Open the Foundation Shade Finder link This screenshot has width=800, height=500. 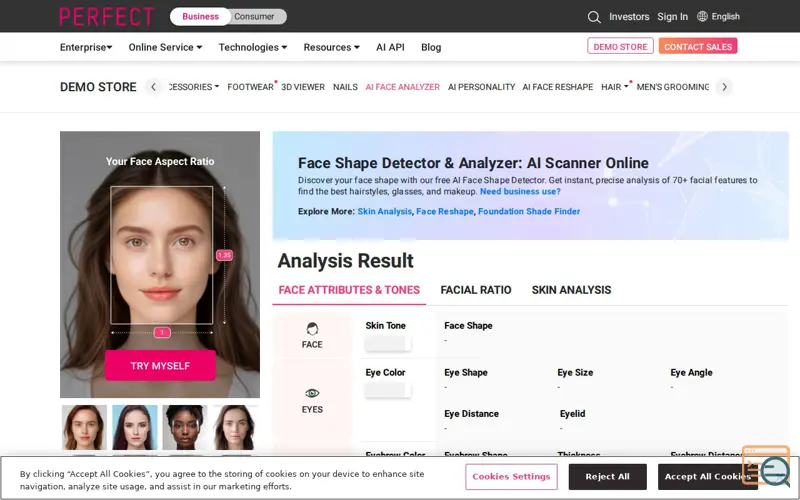click(x=528, y=212)
